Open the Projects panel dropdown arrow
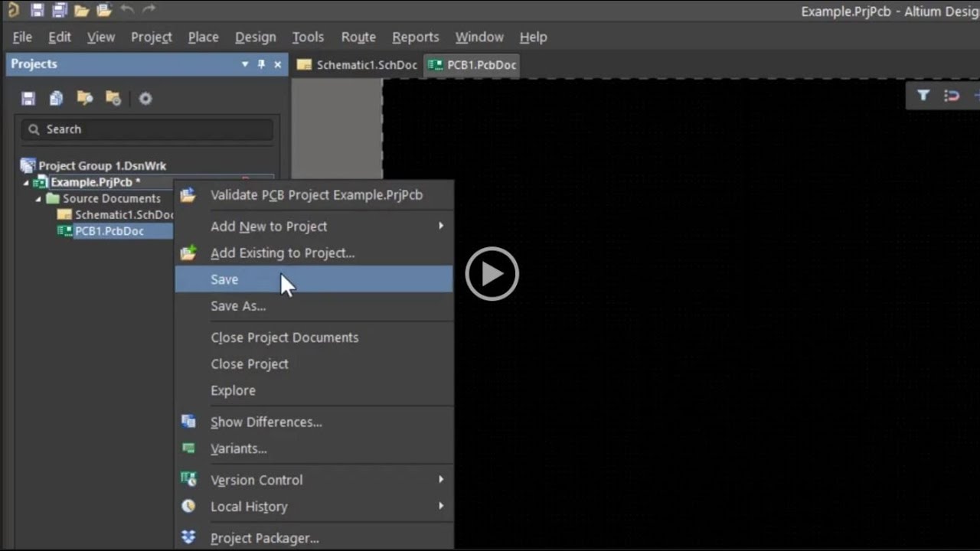The image size is (980, 551). pos(245,64)
